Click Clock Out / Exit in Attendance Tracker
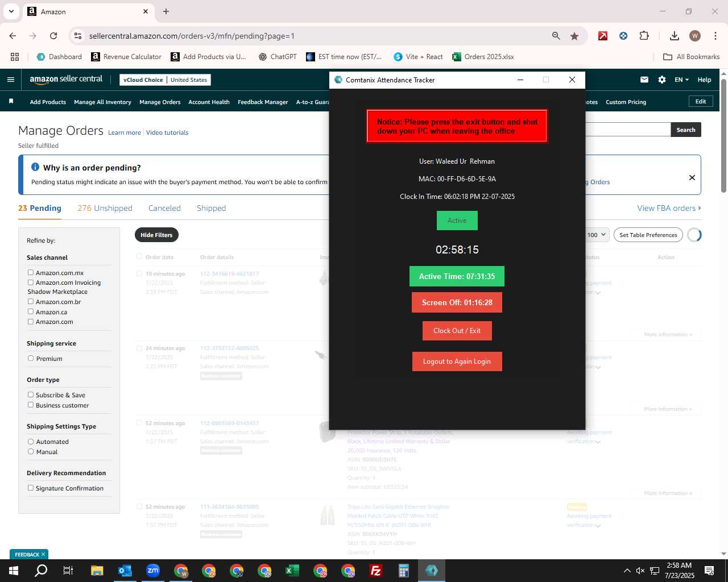The image size is (728, 582). point(457,331)
